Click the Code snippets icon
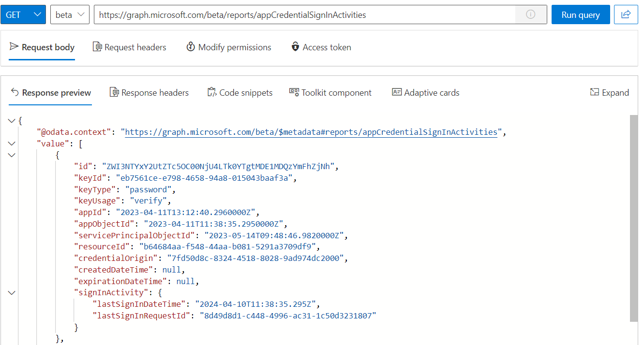Screen dimensions: 644x345 click(x=212, y=92)
